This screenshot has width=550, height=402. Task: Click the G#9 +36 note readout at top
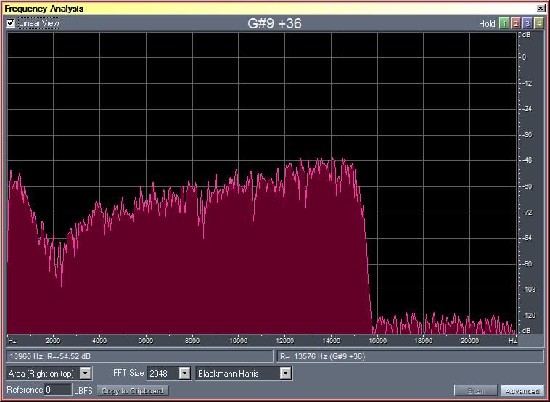pos(274,24)
